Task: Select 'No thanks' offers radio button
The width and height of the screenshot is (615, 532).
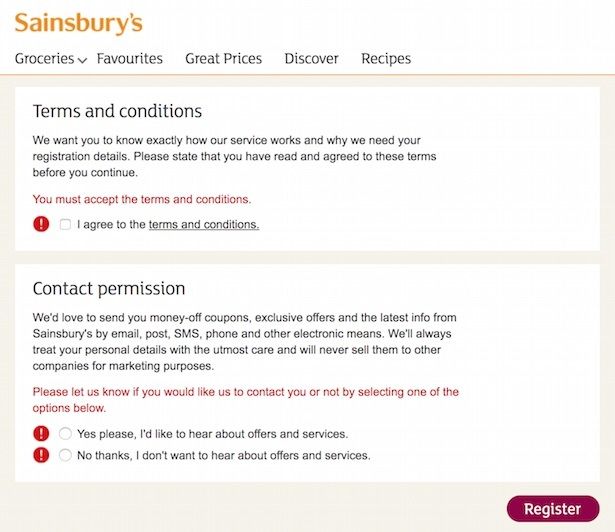Action: [x=65, y=455]
